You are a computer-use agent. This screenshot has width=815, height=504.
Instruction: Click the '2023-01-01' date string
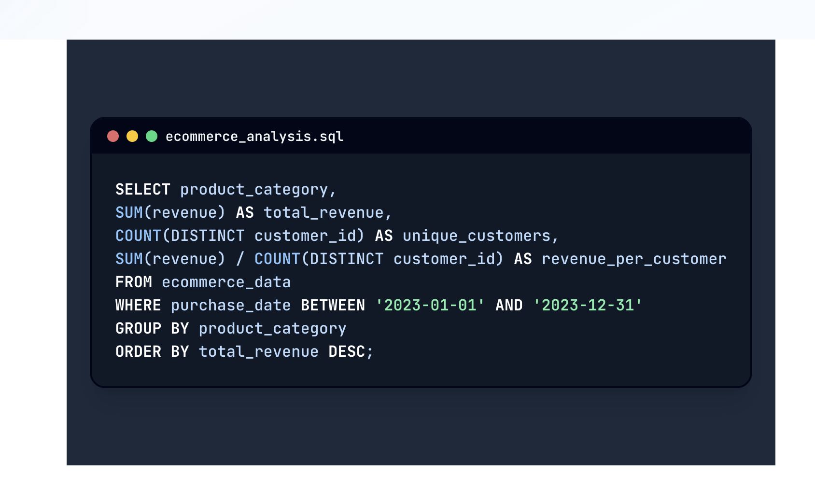[x=430, y=305]
